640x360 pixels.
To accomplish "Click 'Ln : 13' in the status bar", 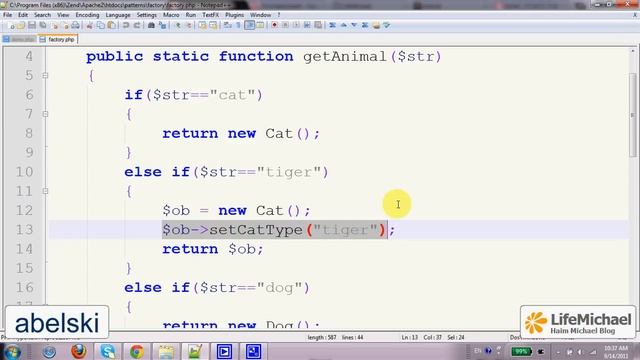I will coord(410,338).
